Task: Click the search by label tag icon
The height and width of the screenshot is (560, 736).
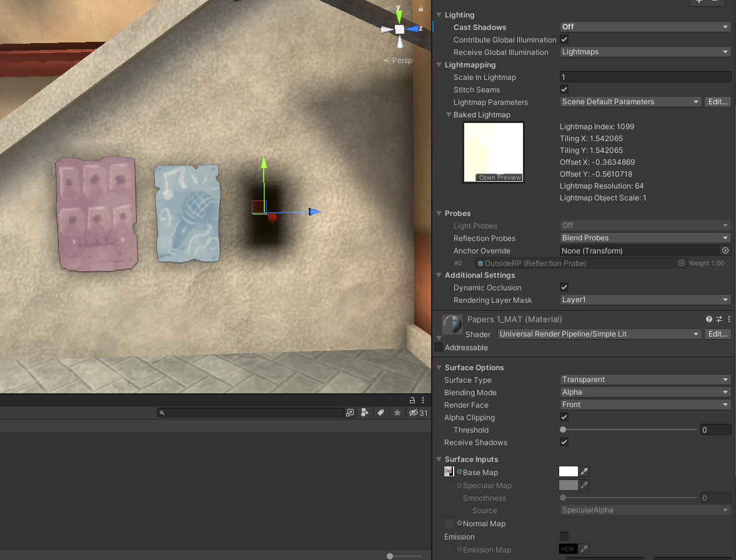Action: 381,412
